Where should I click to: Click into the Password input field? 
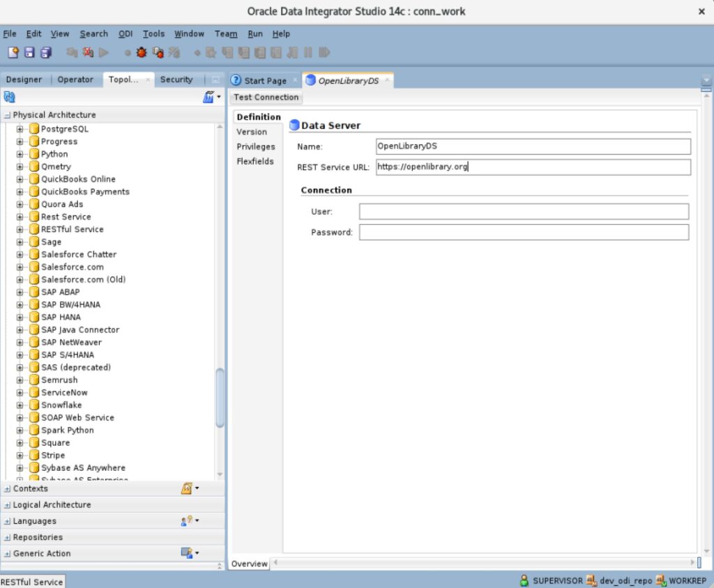pos(524,232)
